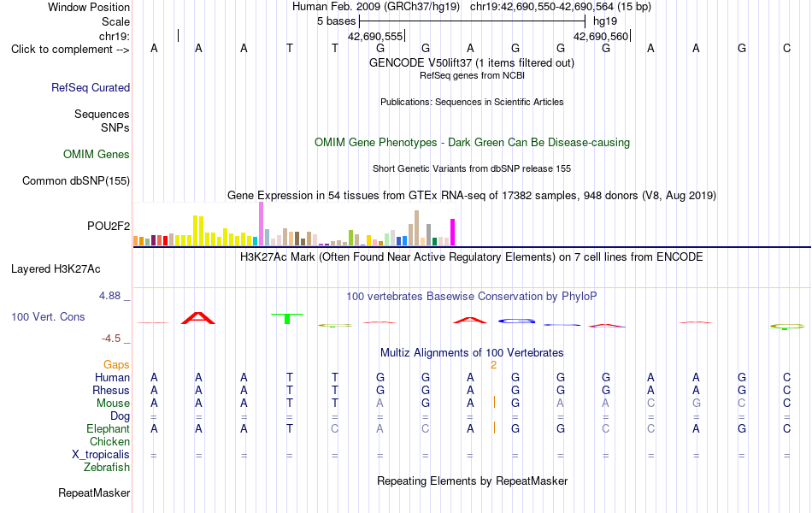Click the Rhesus species row label
Image resolution: width=812 pixels, height=513 pixels.
pyautogui.click(x=111, y=390)
